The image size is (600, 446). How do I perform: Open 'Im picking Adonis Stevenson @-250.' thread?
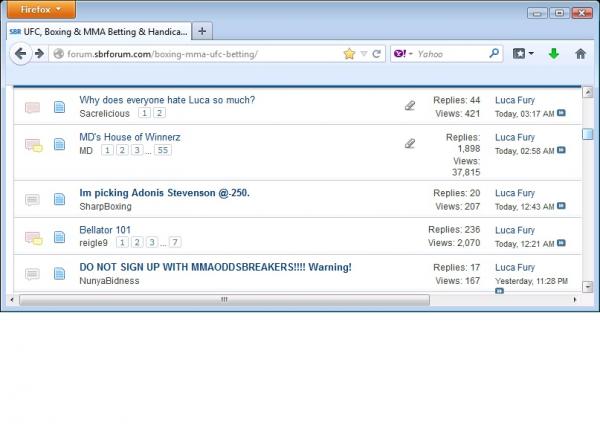tap(164, 192)
